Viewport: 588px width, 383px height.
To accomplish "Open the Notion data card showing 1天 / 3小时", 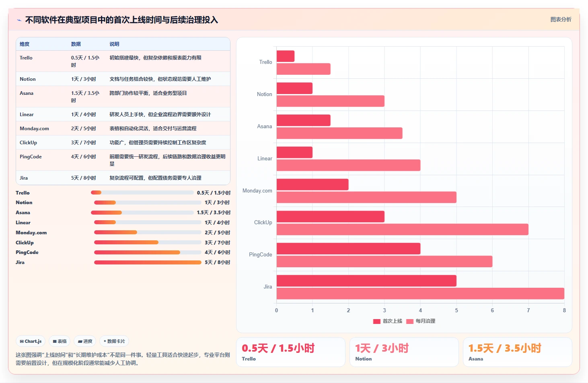I will tap(404, 352).
